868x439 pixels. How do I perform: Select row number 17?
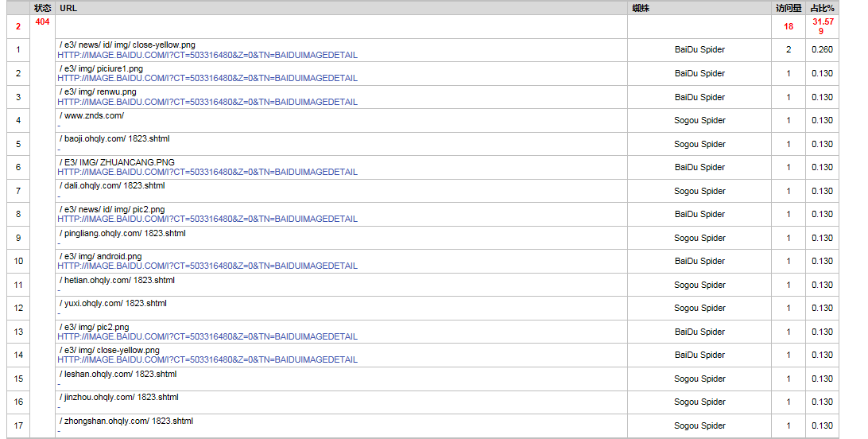click(18, 425)
